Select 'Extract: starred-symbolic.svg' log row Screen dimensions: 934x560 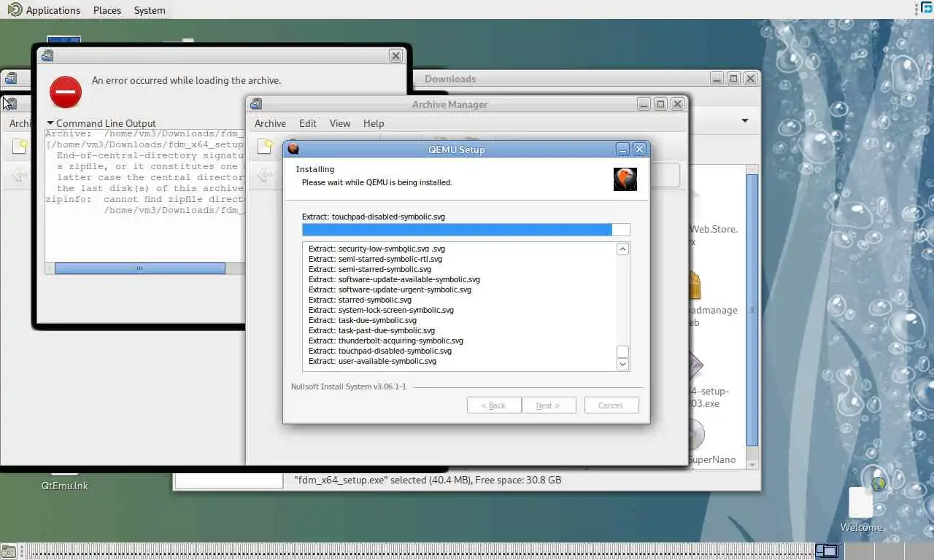360,300
